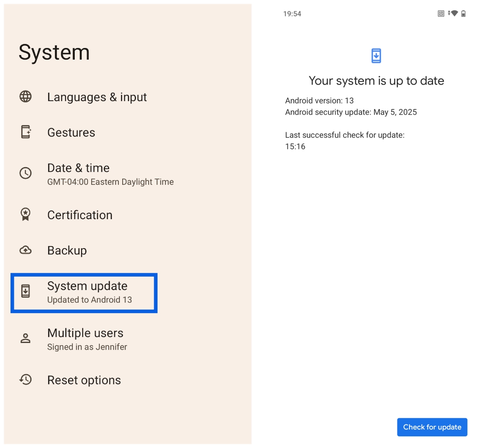Click the Reset options history icon

pos(25,380)
